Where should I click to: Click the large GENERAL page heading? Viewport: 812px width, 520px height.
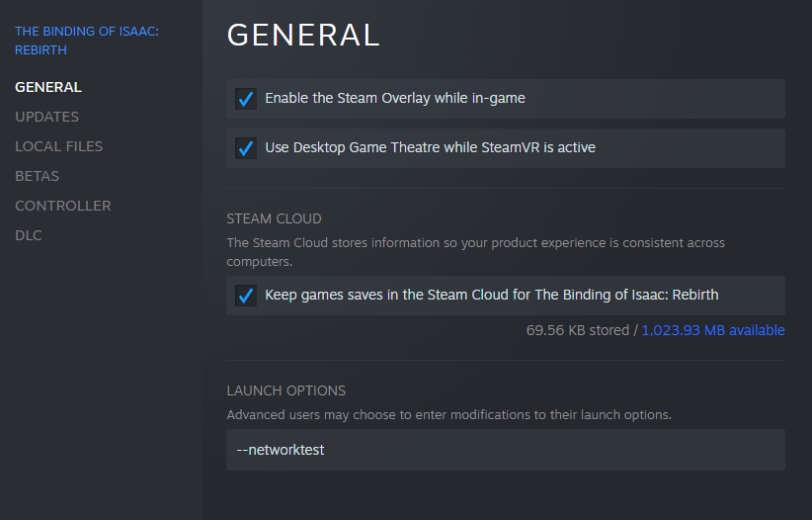(303, 35)
